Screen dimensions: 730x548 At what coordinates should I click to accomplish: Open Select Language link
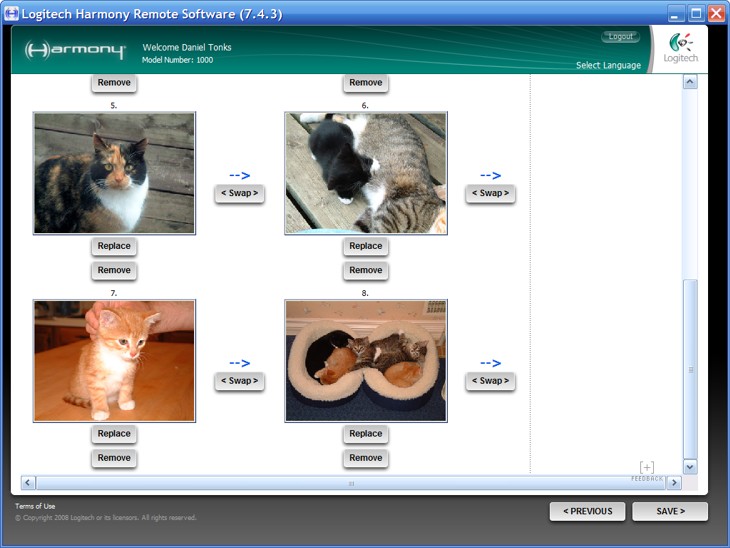pyautogui.click(x=608, y=65)
